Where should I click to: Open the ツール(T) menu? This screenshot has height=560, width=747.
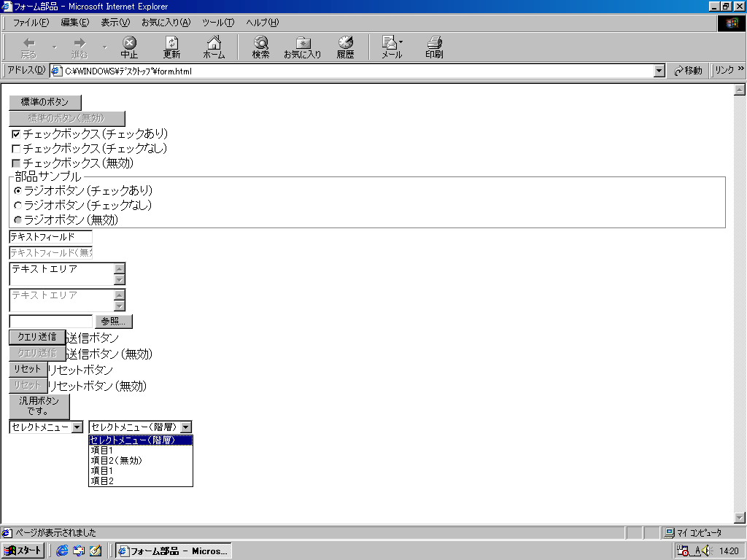click(218, 23)
